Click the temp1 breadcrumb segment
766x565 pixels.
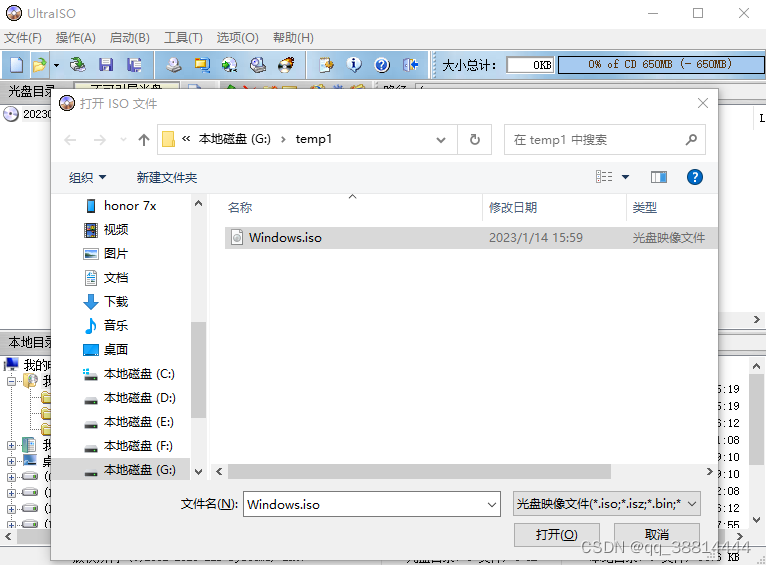pos(314,139)
